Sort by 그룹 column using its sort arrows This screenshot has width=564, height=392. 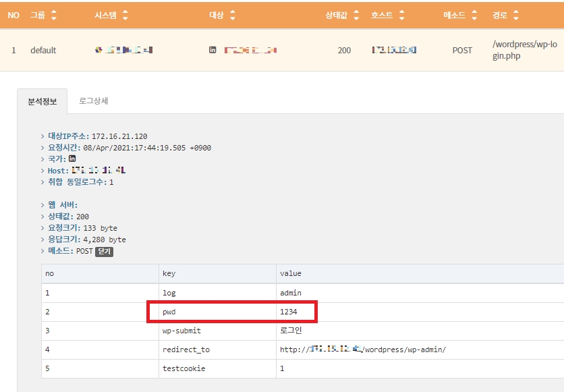54,15
